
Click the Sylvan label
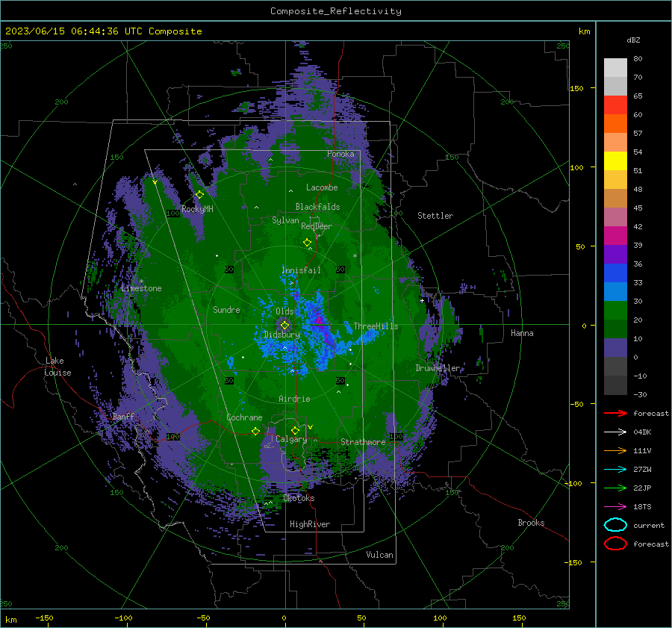click(x=285, y=220)
